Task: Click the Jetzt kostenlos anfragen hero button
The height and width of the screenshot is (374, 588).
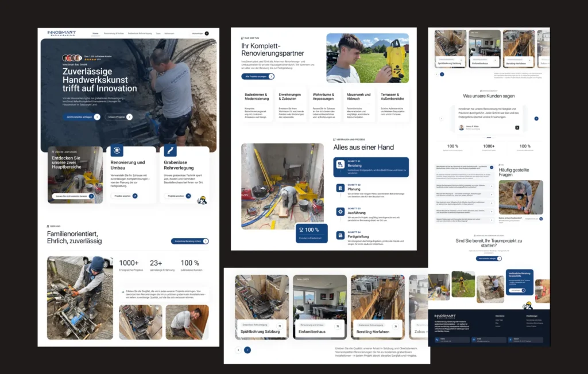Action: tap(80, 116)
